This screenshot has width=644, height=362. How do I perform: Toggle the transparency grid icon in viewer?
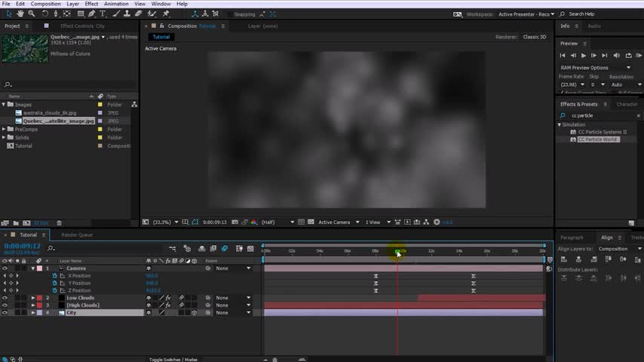click(x=311, y=222)
